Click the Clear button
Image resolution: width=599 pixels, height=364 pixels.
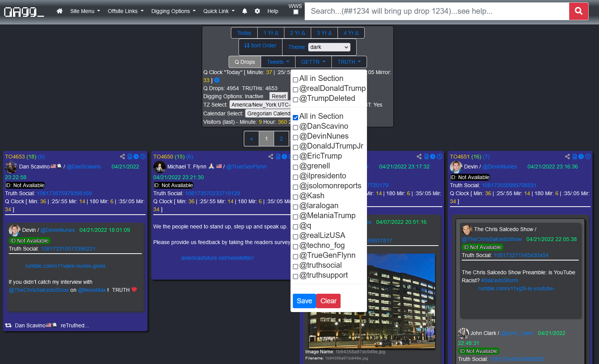(328, 301)
